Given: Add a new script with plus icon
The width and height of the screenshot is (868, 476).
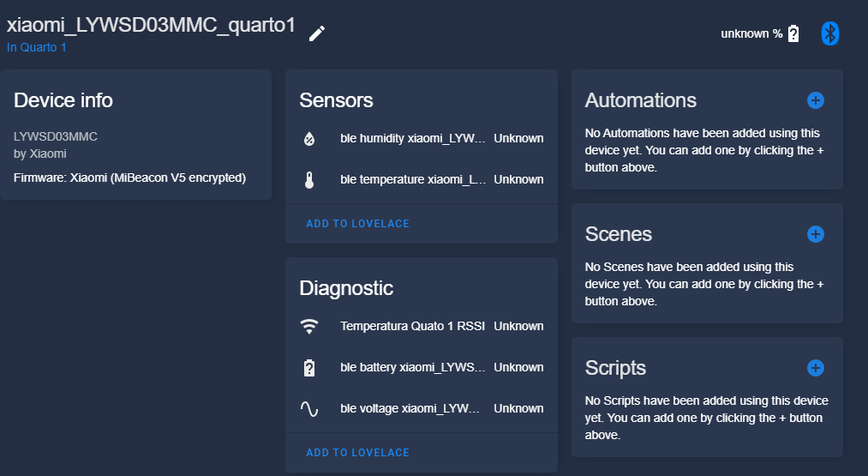Looking at the screenshot, I should (x=816, y=368).
